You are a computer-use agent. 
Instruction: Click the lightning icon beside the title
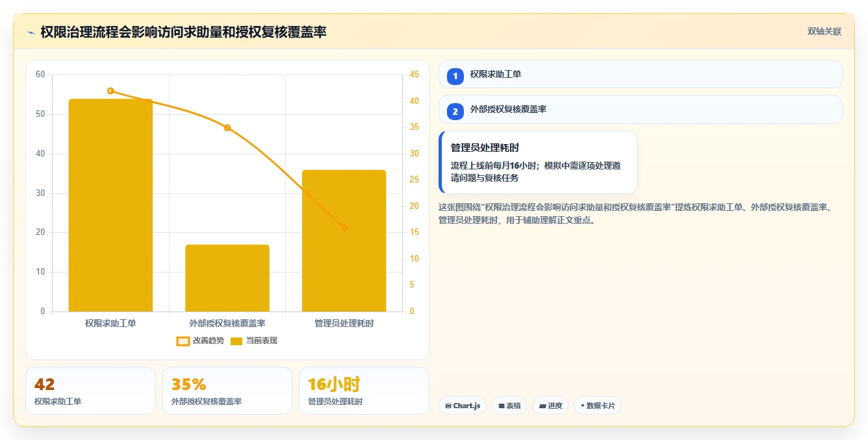point(31,32)
